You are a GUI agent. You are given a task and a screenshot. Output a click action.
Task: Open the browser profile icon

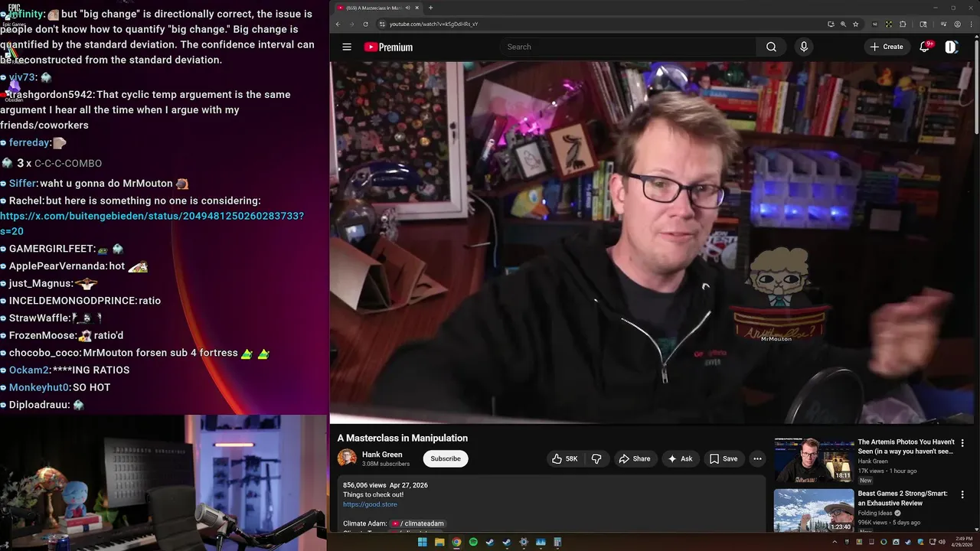coord(957,24)
